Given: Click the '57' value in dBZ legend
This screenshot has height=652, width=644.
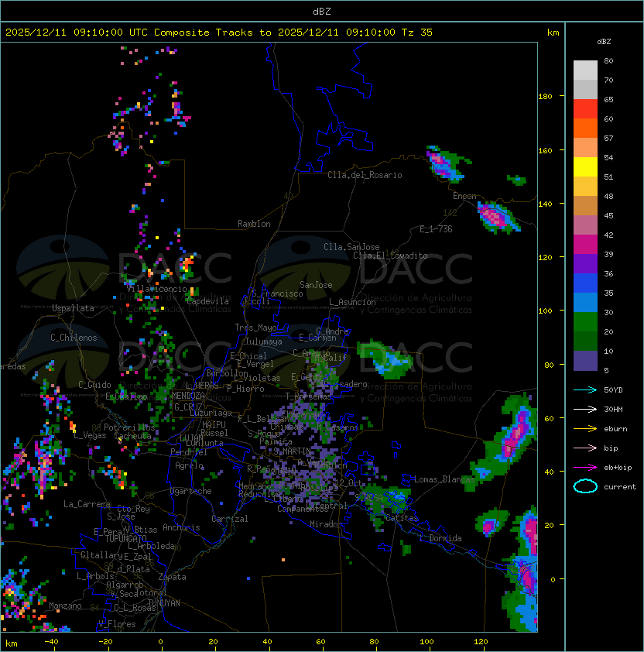Looking at the screenshot, I should [x=608, y=138].
